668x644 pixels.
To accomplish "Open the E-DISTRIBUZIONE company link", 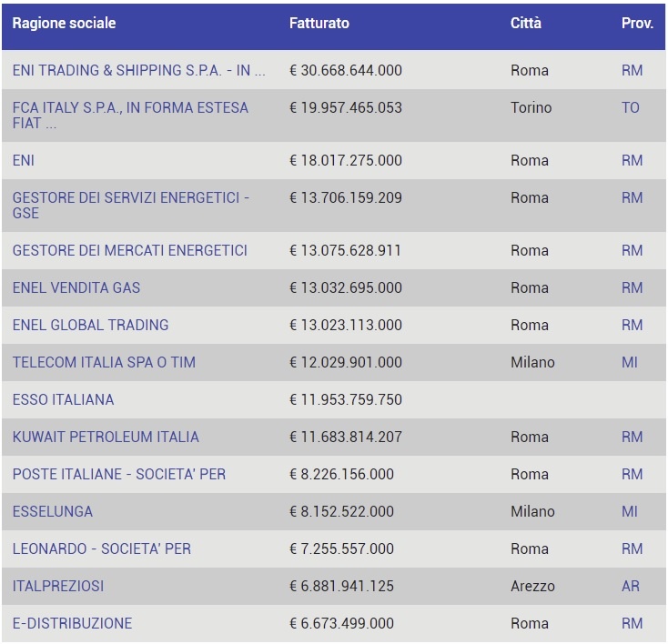I will [x=72, y=624].
